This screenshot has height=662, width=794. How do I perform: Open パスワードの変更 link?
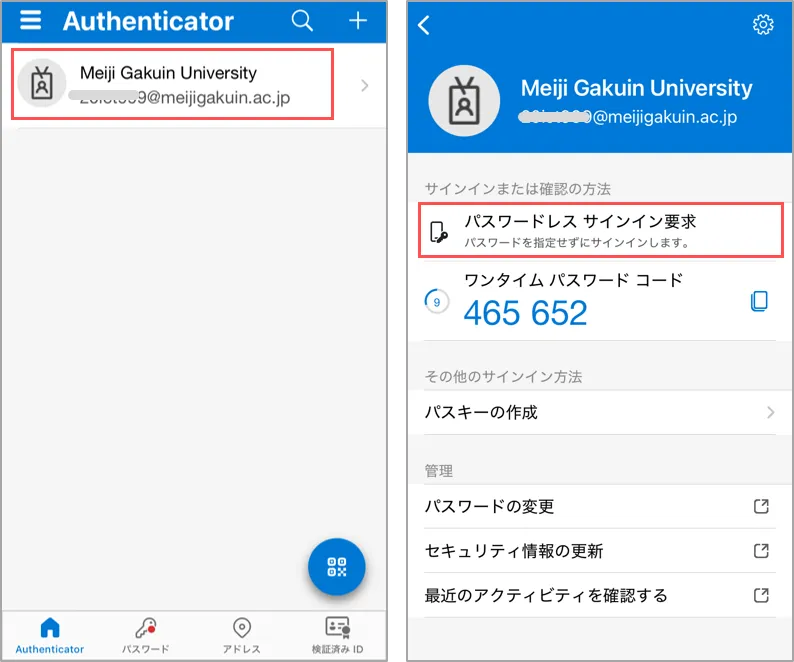600,507
